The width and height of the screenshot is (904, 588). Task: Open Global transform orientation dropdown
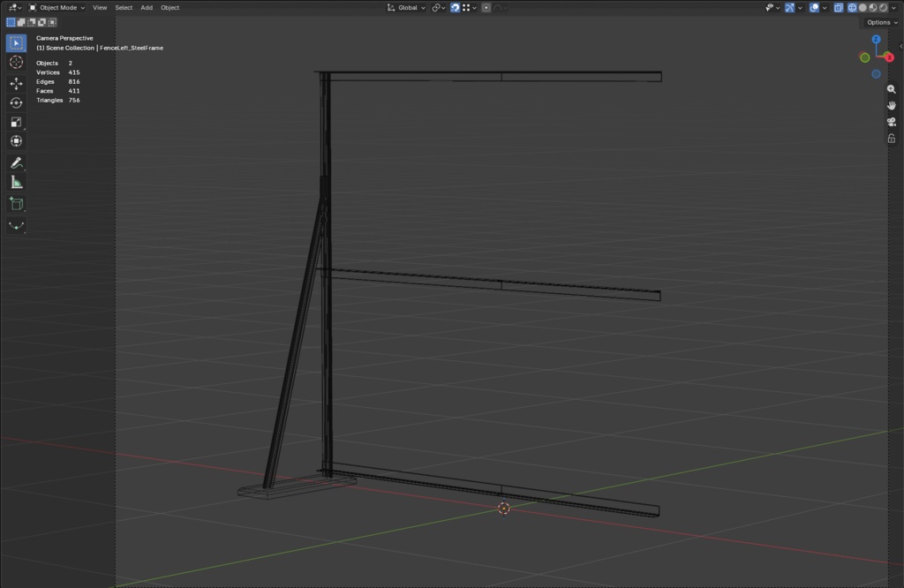click(406, 7)
